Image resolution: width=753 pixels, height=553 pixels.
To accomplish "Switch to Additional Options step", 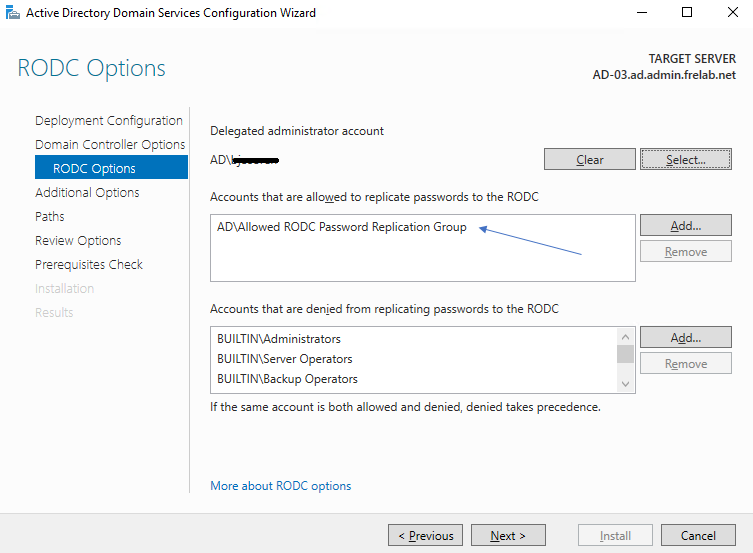I will (87, 193).
